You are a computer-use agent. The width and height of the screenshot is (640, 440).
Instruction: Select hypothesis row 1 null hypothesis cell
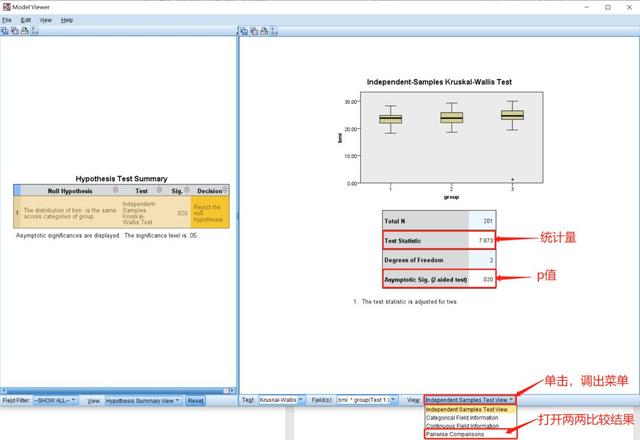tap(70, 213)
